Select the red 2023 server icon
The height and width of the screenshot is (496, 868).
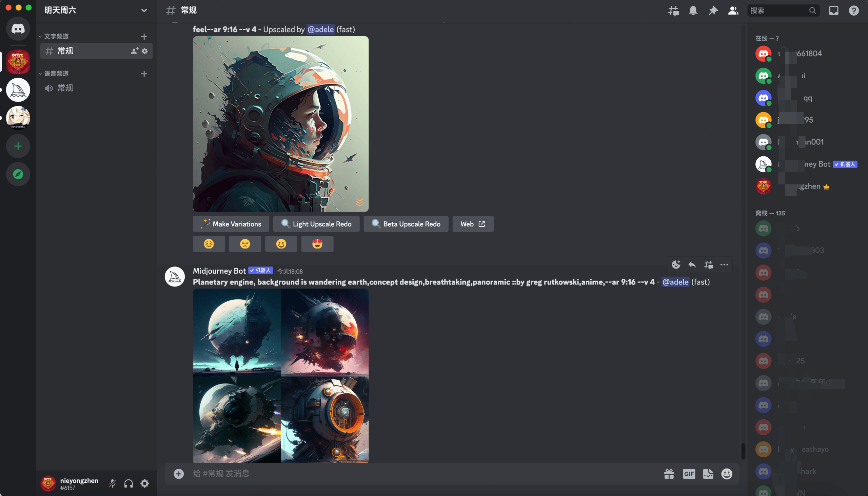coord(18,62)
